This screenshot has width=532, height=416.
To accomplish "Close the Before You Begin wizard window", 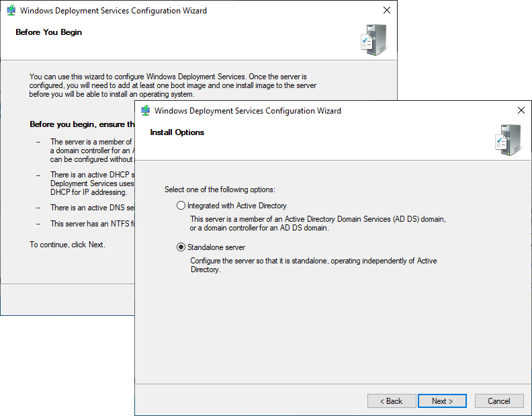I will pos(387,10).
